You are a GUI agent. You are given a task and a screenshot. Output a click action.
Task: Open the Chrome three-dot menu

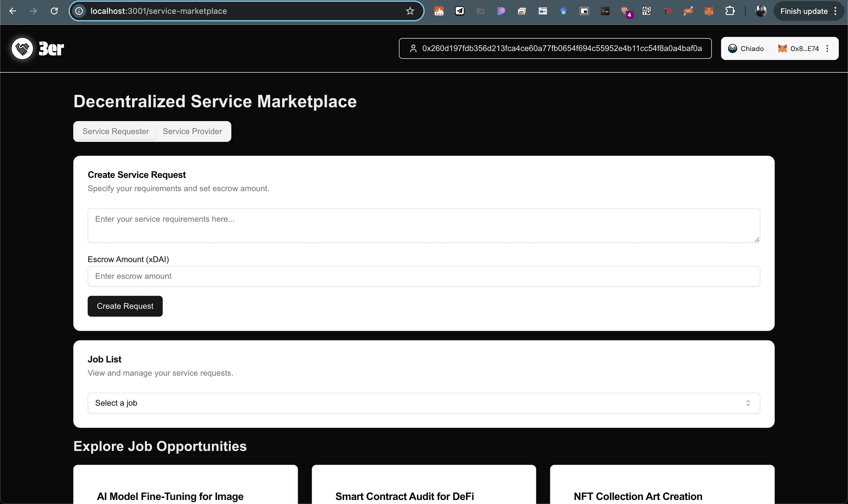pyautogui.click(x=835, y=11)
